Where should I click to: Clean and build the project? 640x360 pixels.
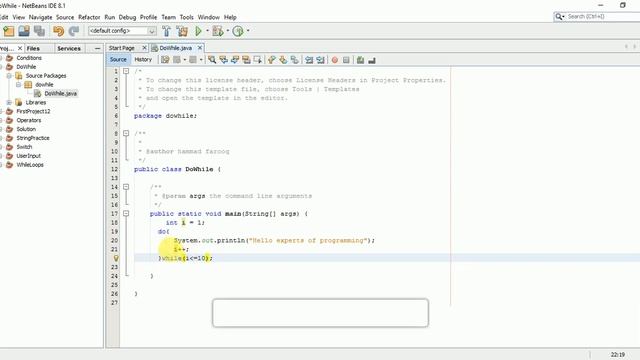[182, 31]
